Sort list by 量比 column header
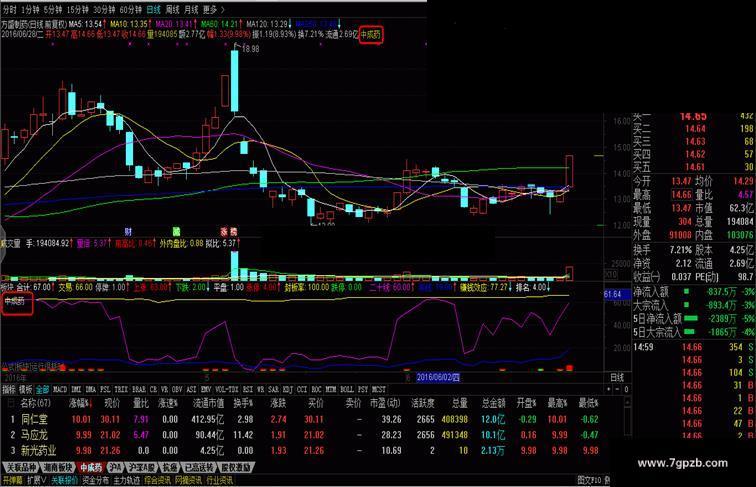Screen dimensions: 756x487 [x=141, y=403]
